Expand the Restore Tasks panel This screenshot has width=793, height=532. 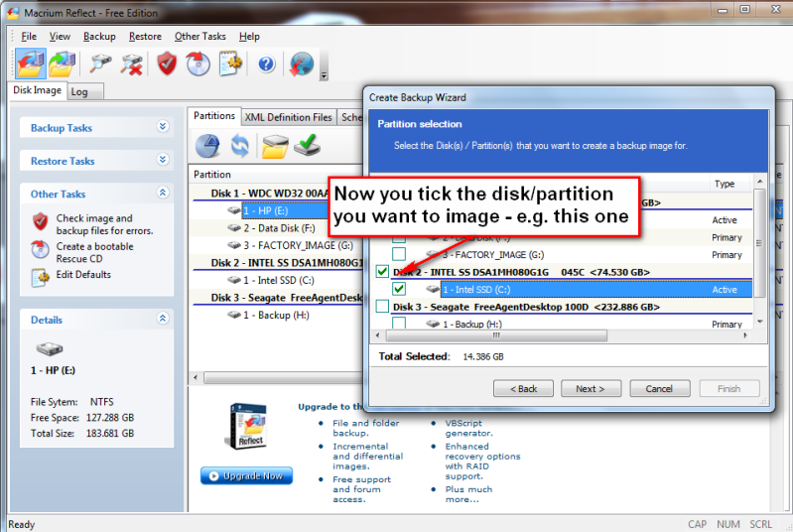(163, 159)
